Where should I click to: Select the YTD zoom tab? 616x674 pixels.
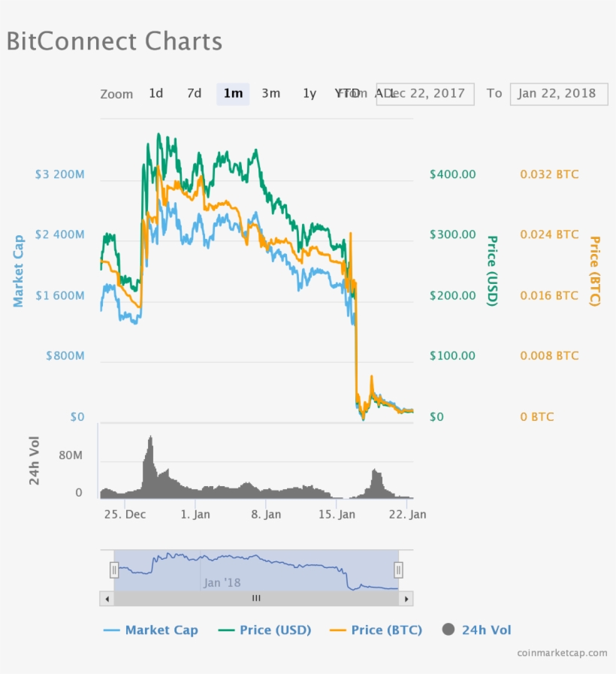click(x=346, y=93)
